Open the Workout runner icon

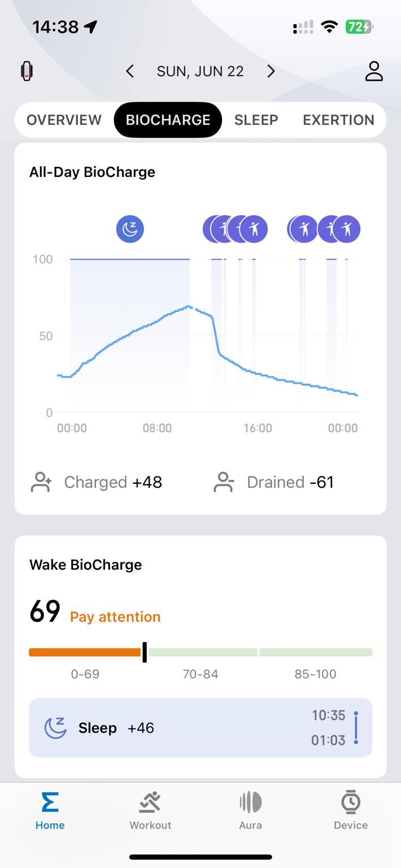[x=150, y=802]
